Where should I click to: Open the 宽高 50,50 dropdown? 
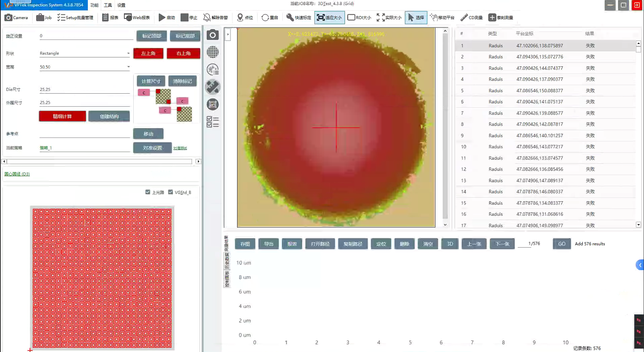[128, 67]
